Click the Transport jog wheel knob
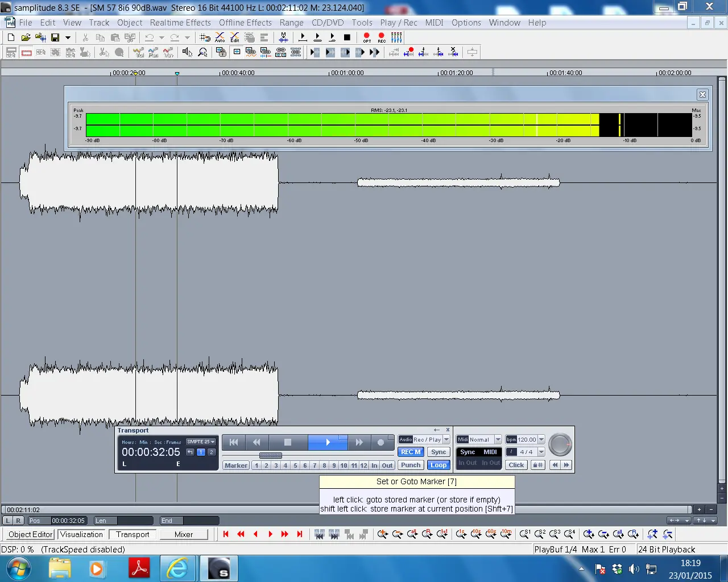 click(x=560, y=444)
